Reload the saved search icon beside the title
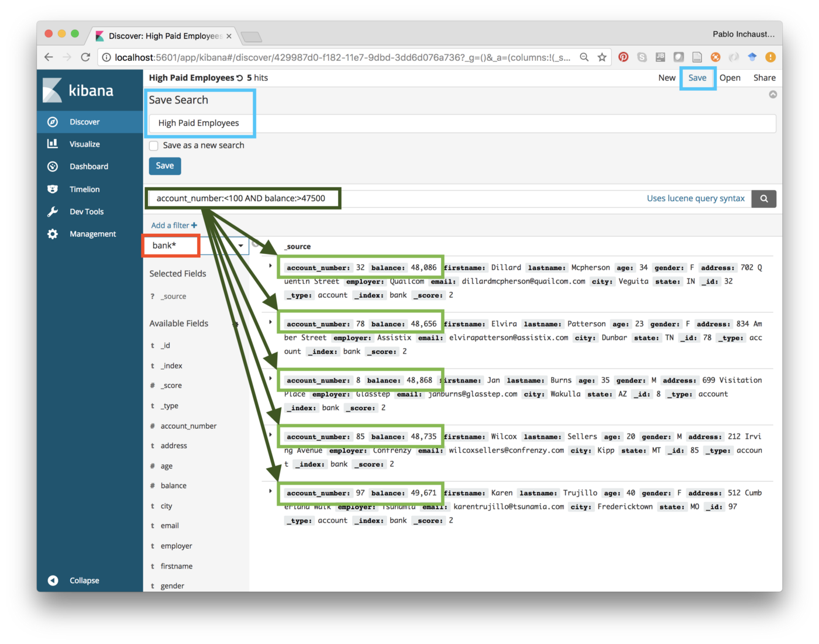819x644 pixels. (x=239, y=78)
